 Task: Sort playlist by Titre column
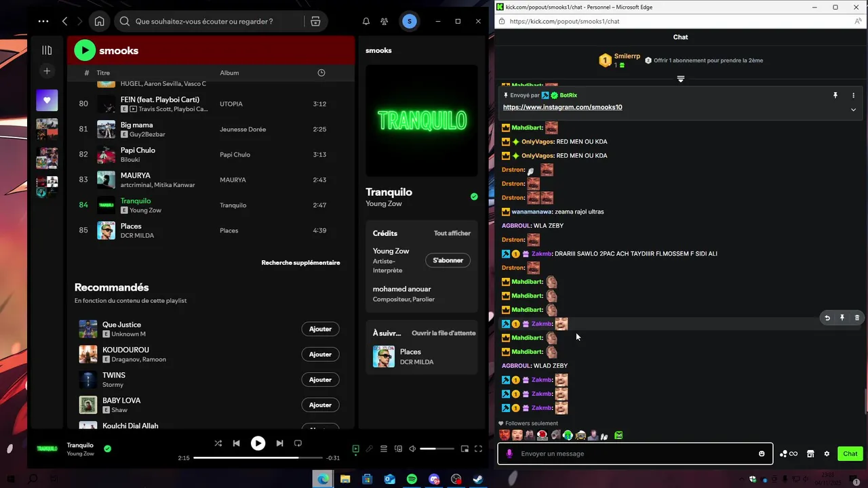[x=103, y=73]
